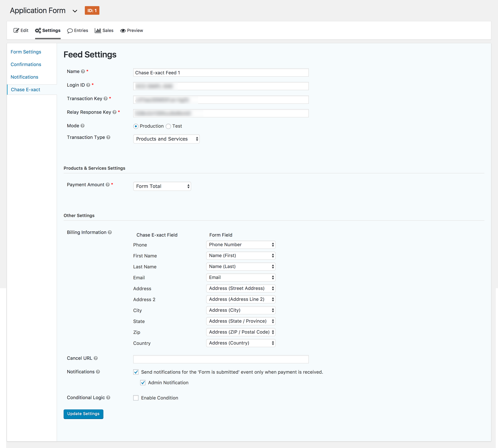Open Form Settings in the sidebar
The width and height of the screenshot is (498, 448).
coord(26,52)
